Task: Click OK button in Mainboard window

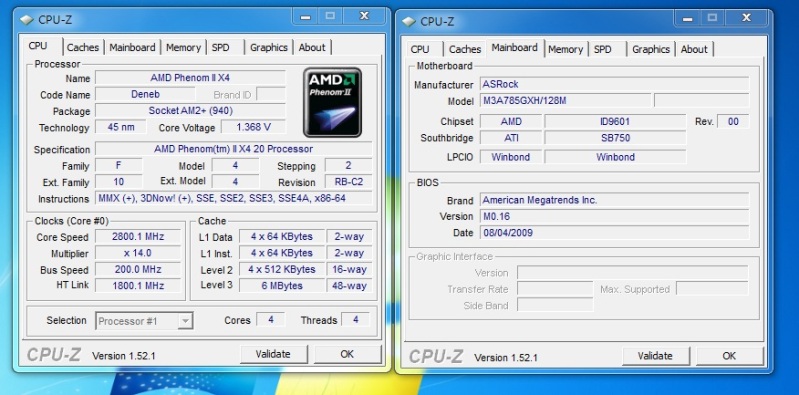Action: pyautogui.click(x=729, y=356)
